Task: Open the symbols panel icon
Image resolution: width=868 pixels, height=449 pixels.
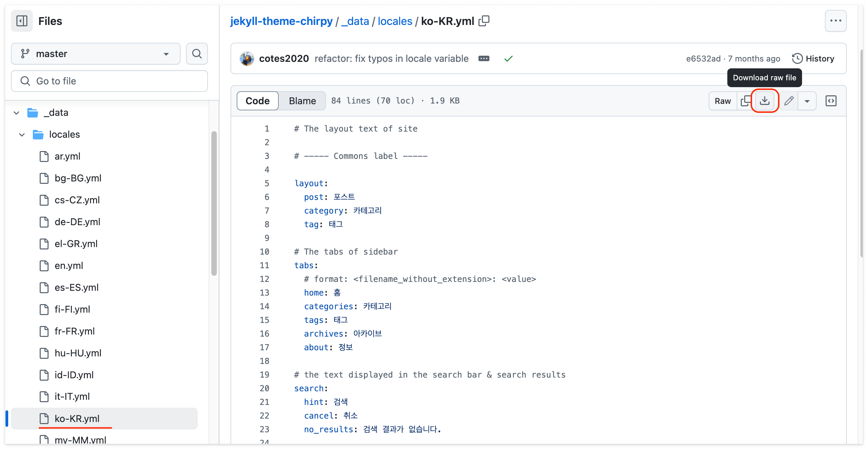Action: pyautogui.click(x=831, y=101)
